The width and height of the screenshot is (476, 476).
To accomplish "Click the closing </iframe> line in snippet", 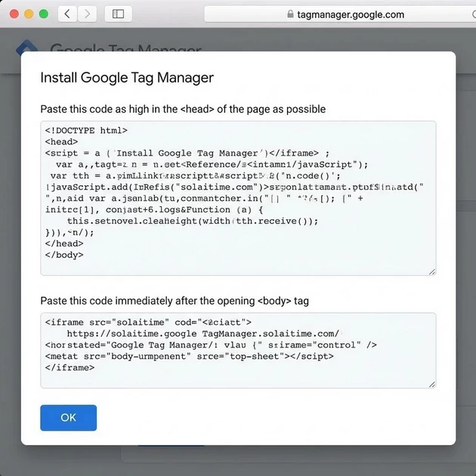I will 70,368.
